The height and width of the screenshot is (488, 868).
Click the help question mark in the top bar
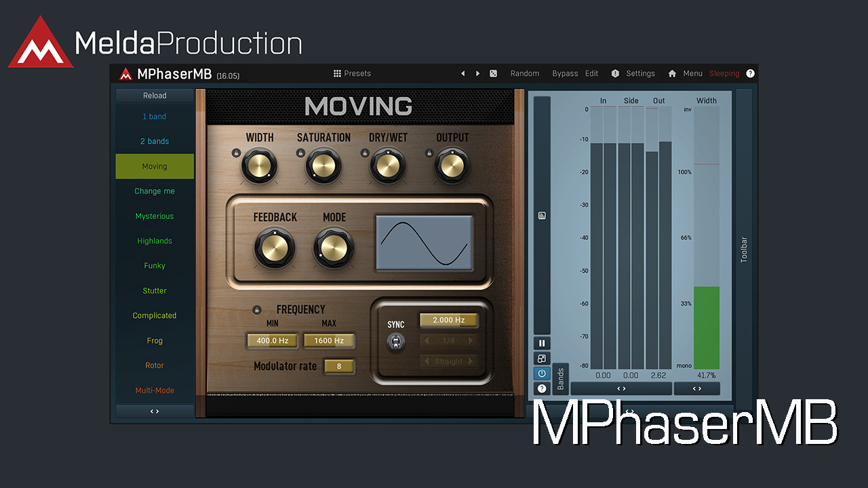point(750,73)
